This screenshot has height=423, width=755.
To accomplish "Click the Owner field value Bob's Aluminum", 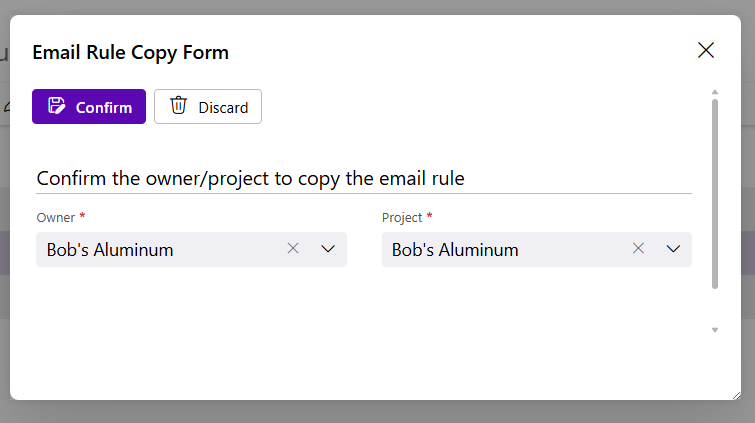I will pyautogui.click(x=105, y=250).
